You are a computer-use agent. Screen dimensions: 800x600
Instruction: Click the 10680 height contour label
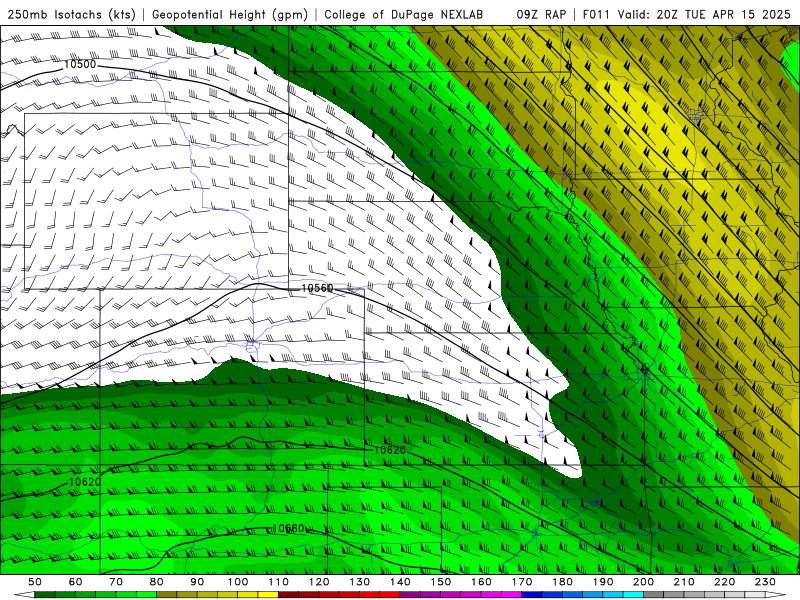click(288, 528)
